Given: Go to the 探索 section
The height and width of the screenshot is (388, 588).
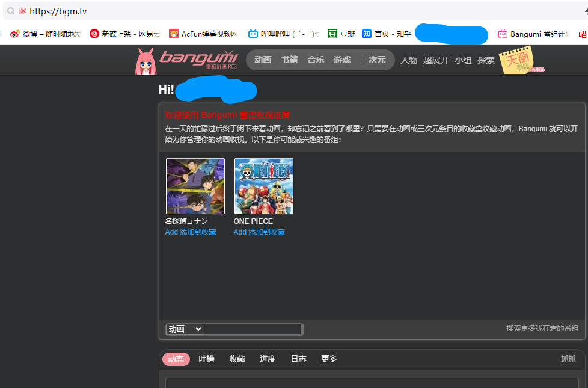Looking at the screenshot, I should [486, 60].
